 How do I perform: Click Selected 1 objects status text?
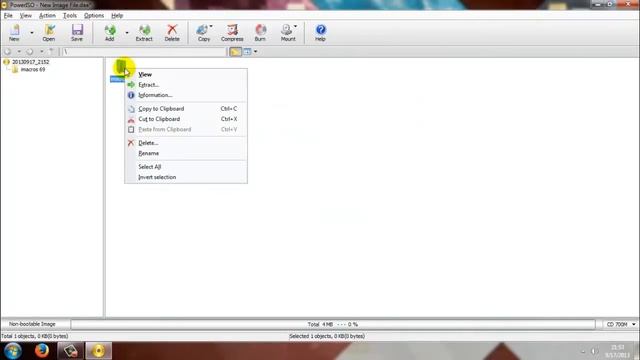point(327,336)
